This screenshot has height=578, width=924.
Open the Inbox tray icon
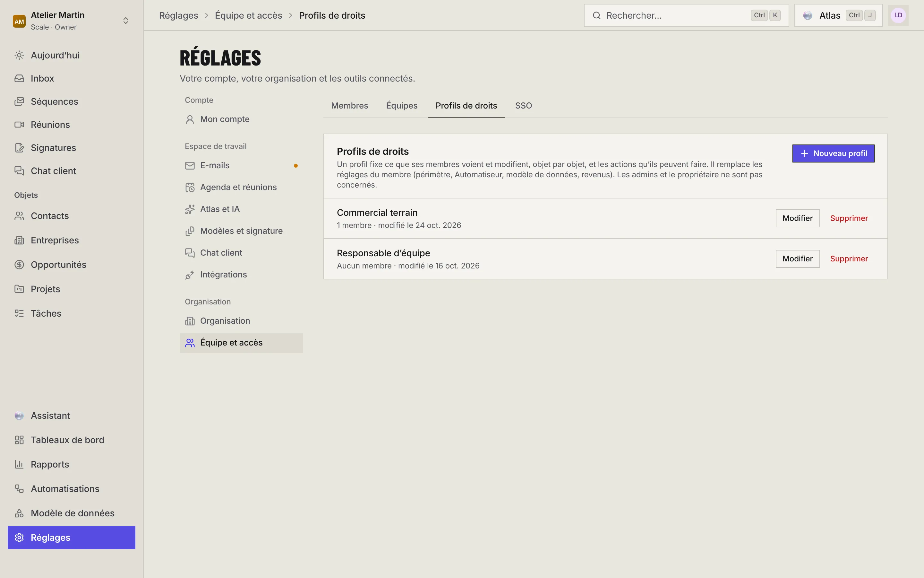pyautogui.click(x=19, y=78)
